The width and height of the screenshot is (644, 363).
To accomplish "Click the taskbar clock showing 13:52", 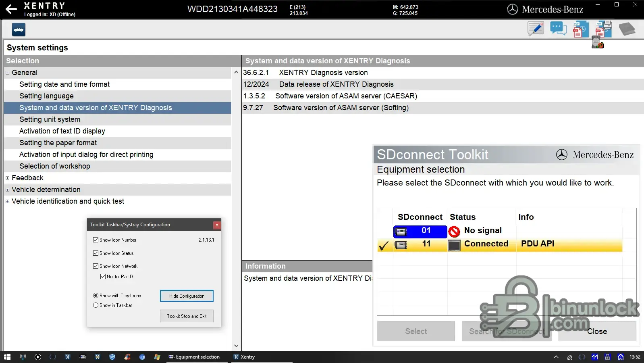I will [635, 357].
